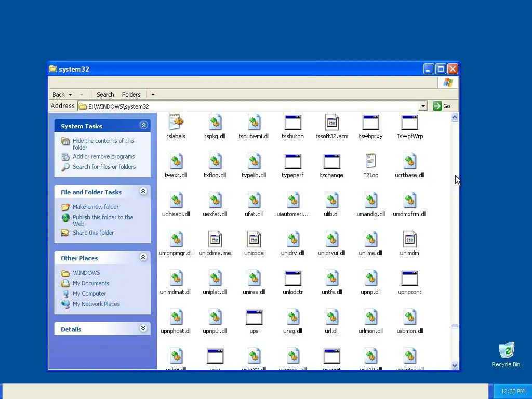This screenshot has width=532, height=399.
Task: Open the Back history dropdown arrow
Action: point(70,95)
